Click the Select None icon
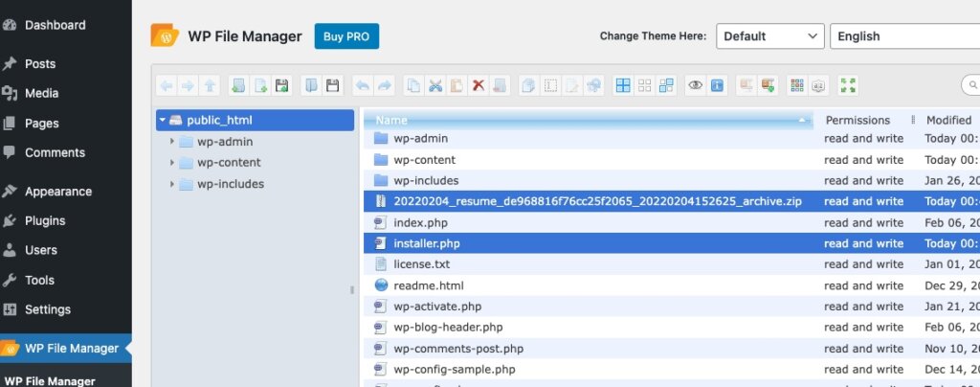The height and width of the screenshot is (387, 980). pyautogui.click(x=645, y=85)
